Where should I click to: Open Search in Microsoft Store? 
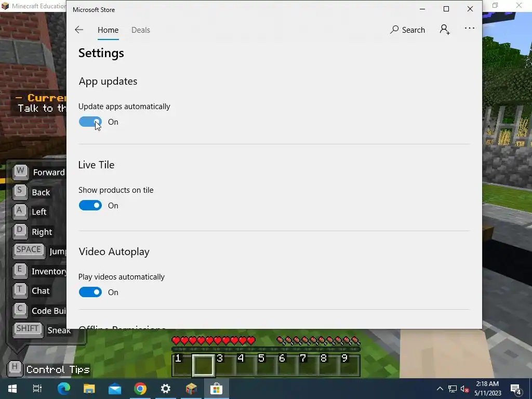tap(407, 30)
